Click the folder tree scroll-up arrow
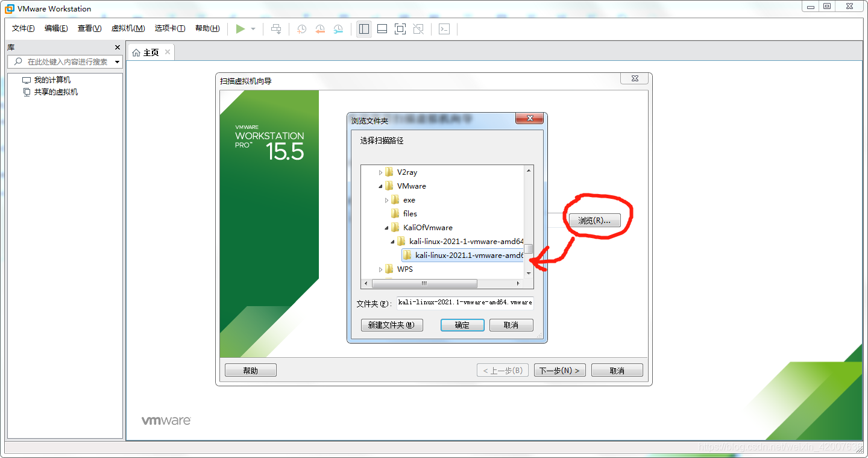The image size is (868, 458). (529, 171)
